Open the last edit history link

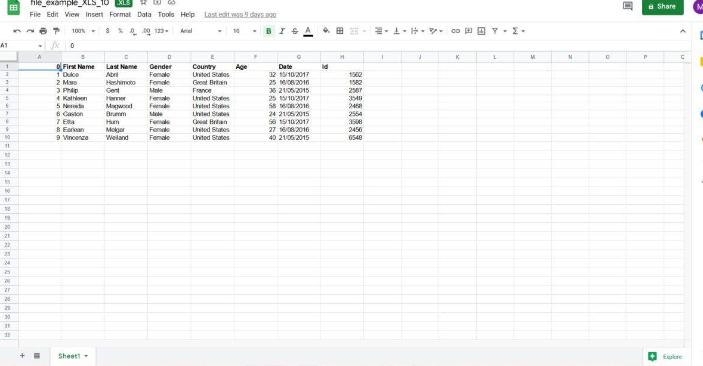point(240,14)
